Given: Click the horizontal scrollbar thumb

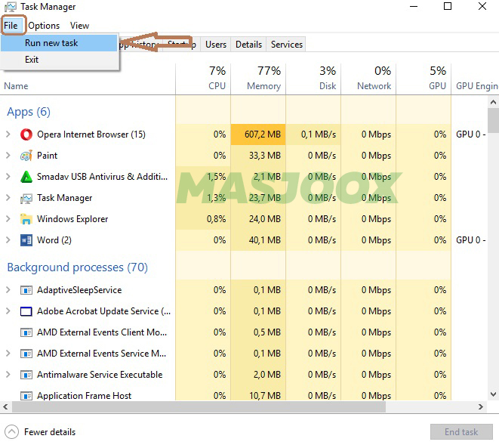Looking at the screenshot, I should click(199, 406).
